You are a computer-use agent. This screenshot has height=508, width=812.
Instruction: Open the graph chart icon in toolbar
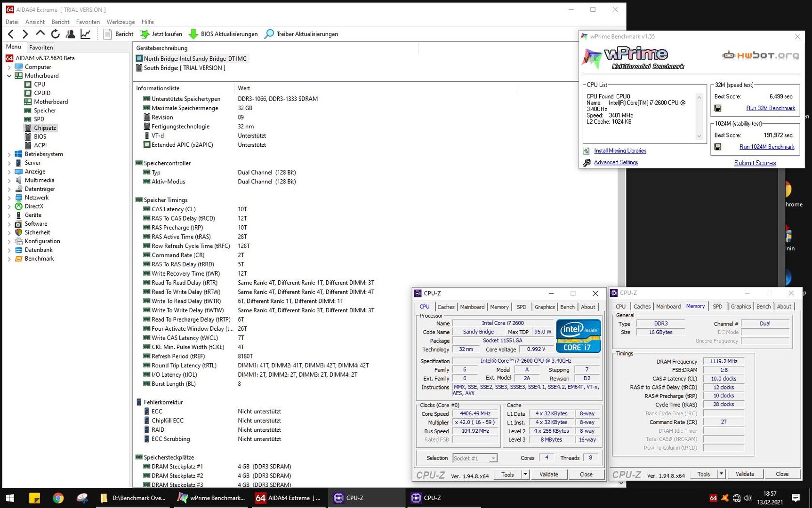pos(86,34)
